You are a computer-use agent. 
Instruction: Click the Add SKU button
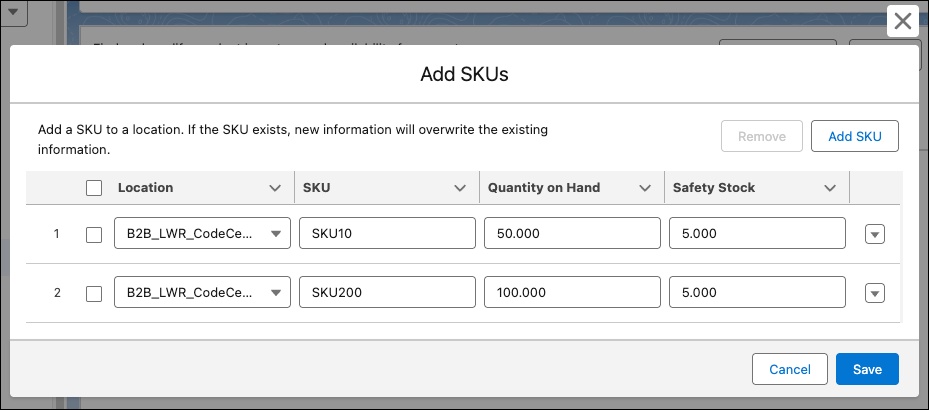pos(854,136)
